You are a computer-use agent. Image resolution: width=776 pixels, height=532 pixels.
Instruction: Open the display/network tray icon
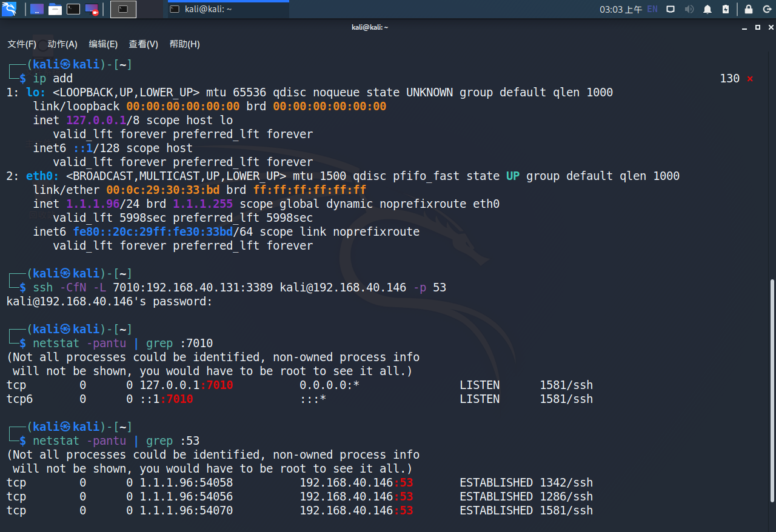point(671,9)
